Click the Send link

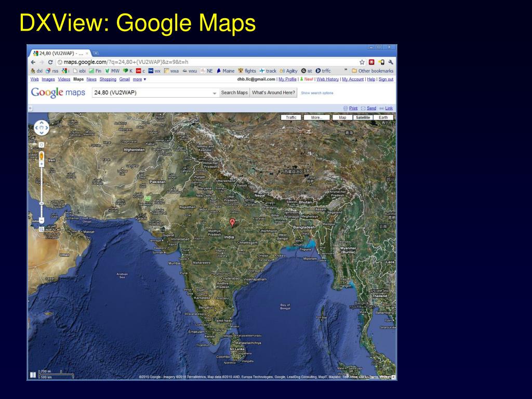(371, 108)
